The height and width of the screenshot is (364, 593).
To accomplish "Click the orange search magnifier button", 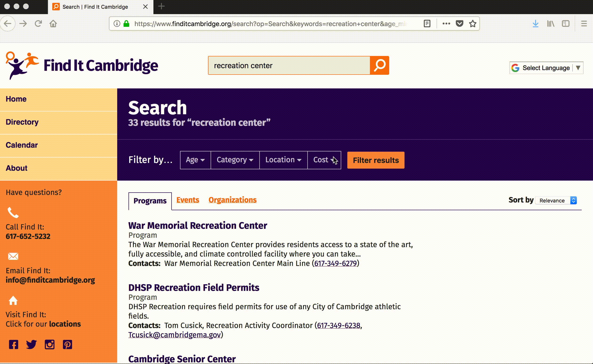I will (380, 65).
